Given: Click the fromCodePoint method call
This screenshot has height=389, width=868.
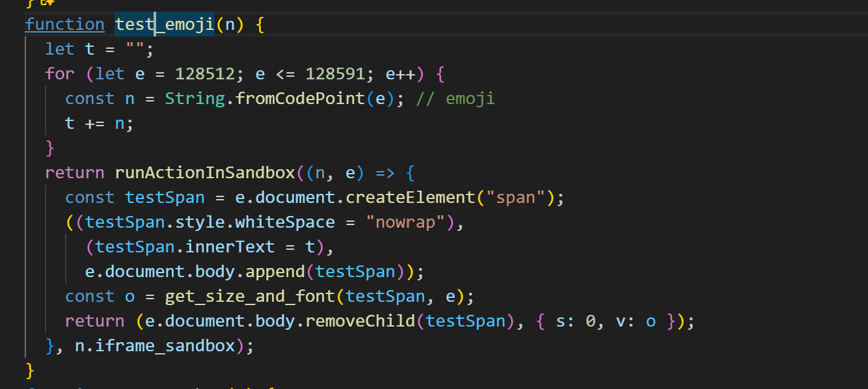Looking at the screenshot, I should [x=299, y=99].
